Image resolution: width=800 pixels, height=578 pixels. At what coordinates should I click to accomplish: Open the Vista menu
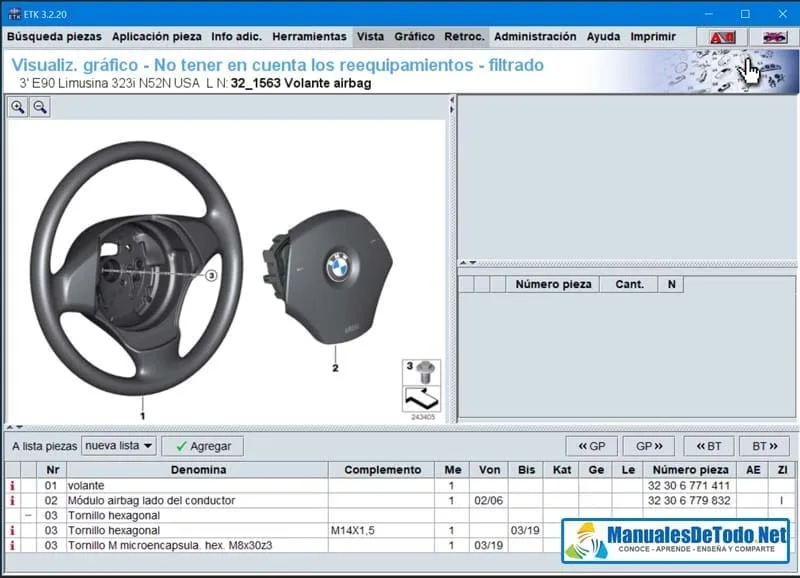pyautogui.click(x=370, y=36)
